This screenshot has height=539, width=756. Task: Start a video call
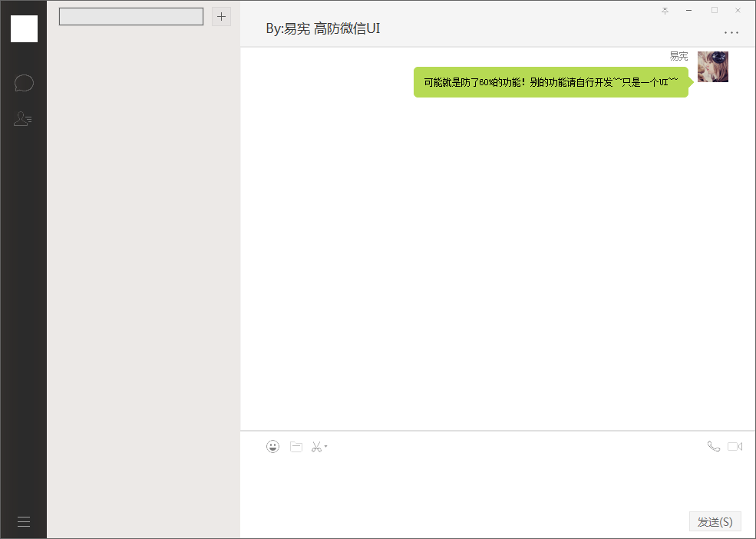735,446
